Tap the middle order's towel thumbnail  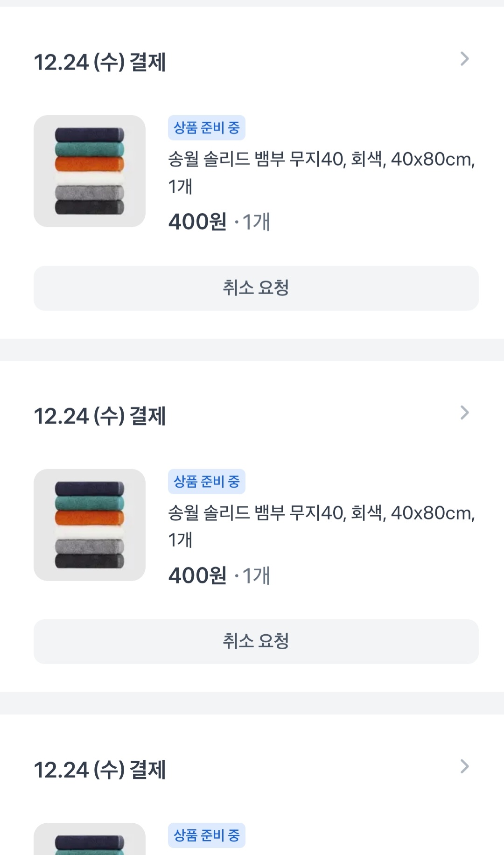90,525
